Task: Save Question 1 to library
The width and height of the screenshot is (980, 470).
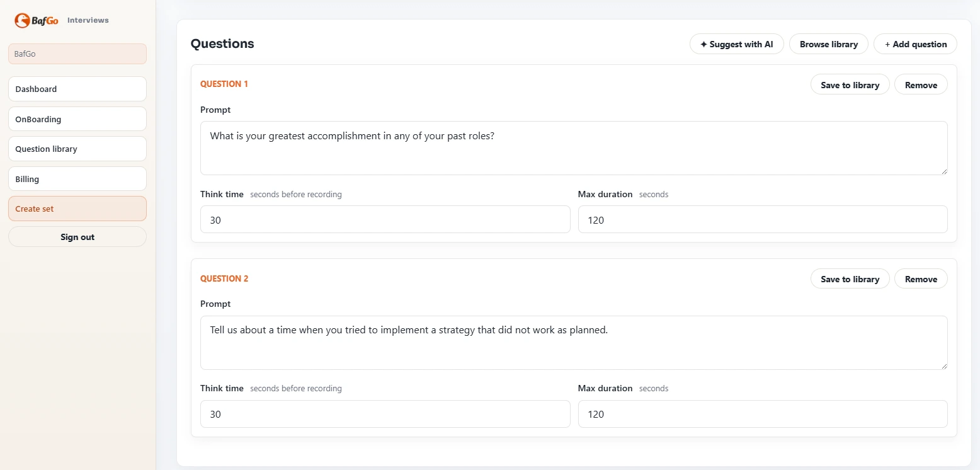Action: pos(850,85)
